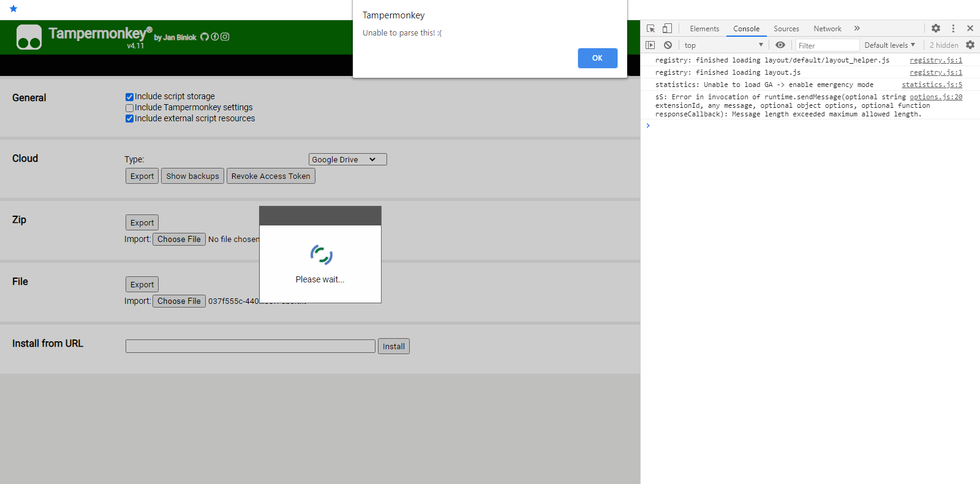Viewport: 980px width, 484px height.
Task: Click the Cloud Export button
Action: (142, 176)
